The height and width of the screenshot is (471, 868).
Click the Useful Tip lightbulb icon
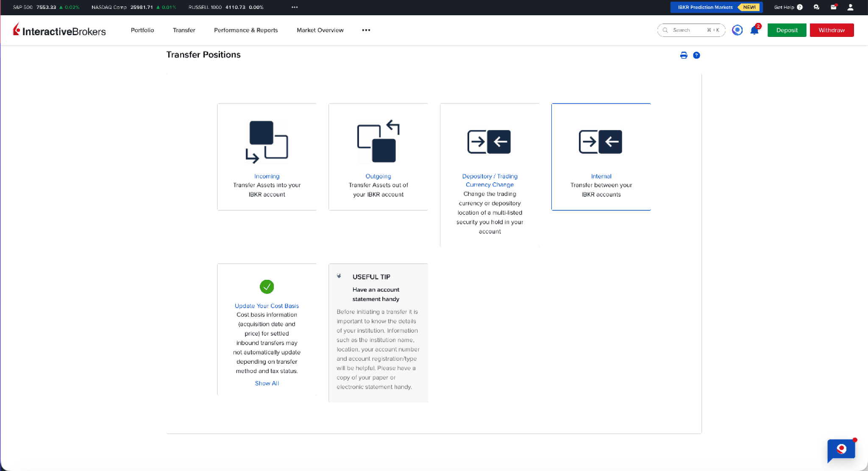[x=339, y=276]
